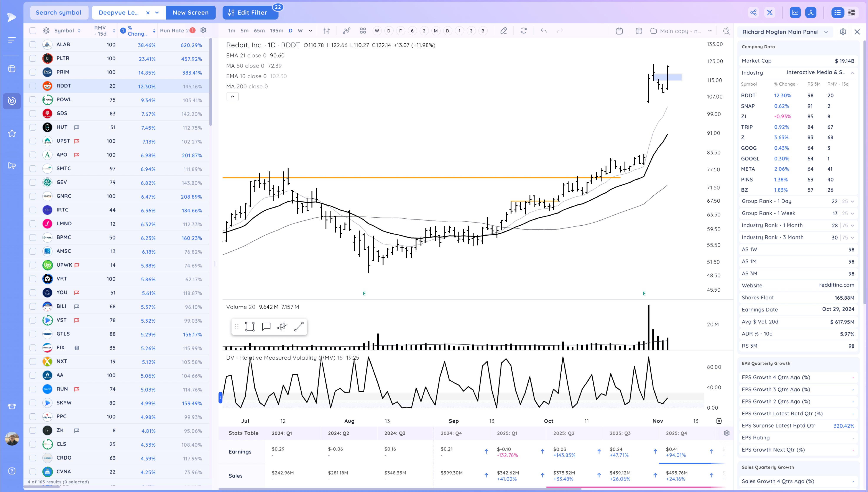Click the Search symbol field
This screenshot has width=868, height=492.
pyautogui.click(x=59, y=13)
